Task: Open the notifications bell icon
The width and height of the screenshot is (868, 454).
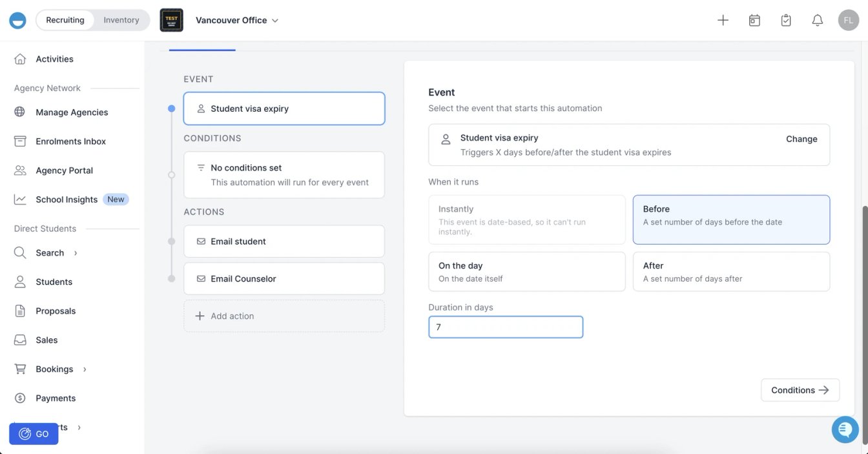Action: point(818,20)
